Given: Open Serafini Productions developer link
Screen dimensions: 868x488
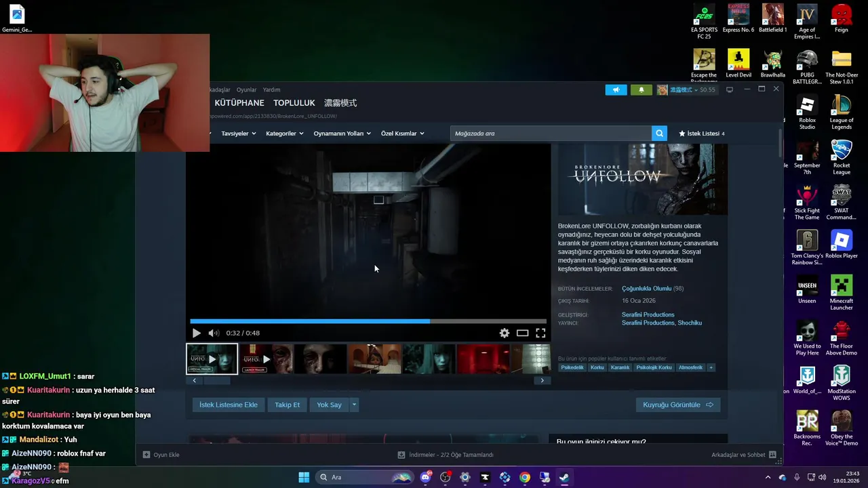Looking at the screenshot, I should [648, 314].
